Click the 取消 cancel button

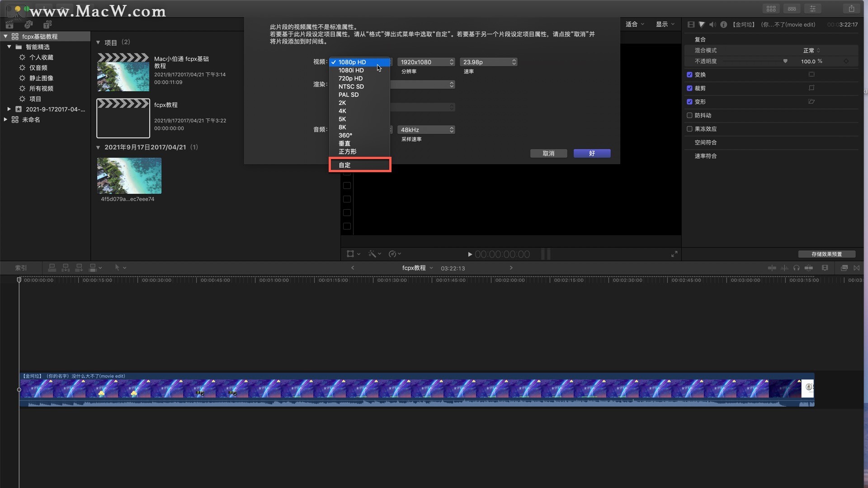548,154
